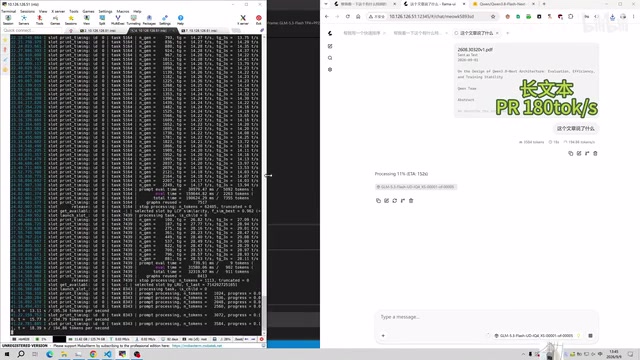
Task: Select the 这个文章说了什么 chat tab
Action: point(476,33)
